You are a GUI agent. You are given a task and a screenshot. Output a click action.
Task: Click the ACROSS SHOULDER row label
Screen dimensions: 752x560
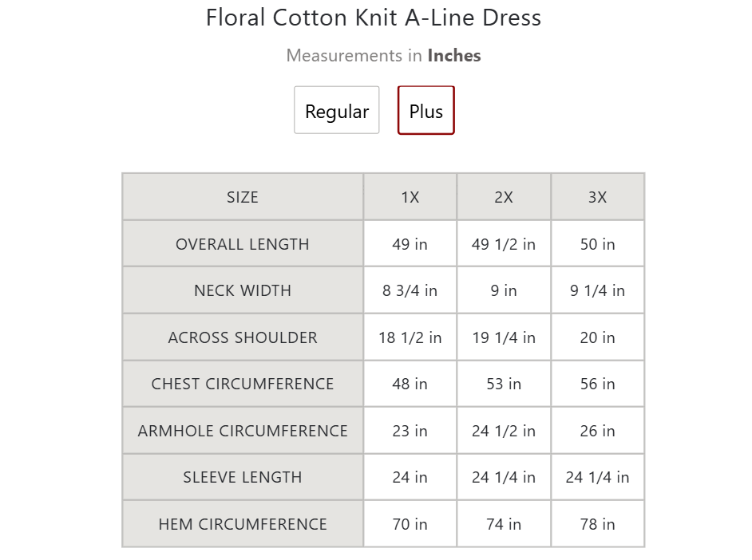click(243, 337)
